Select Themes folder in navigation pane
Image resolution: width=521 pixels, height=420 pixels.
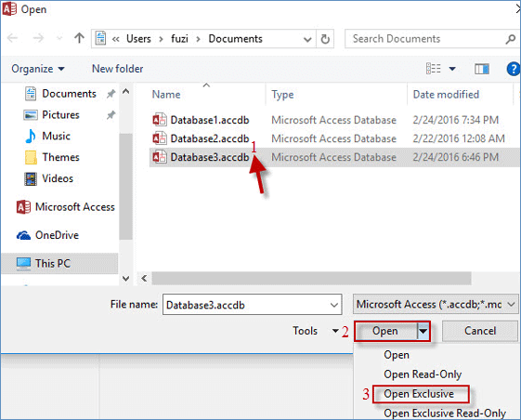pos(60,157)
